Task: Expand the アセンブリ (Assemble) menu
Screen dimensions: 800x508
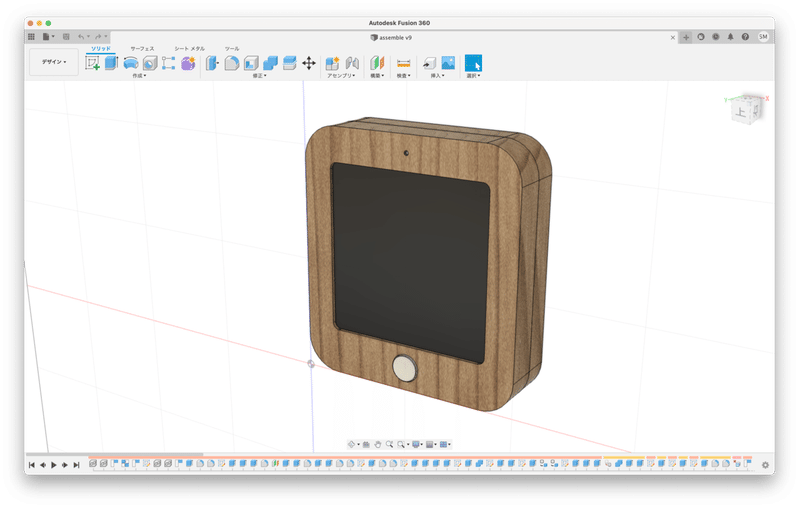Action: pos(341,75)
